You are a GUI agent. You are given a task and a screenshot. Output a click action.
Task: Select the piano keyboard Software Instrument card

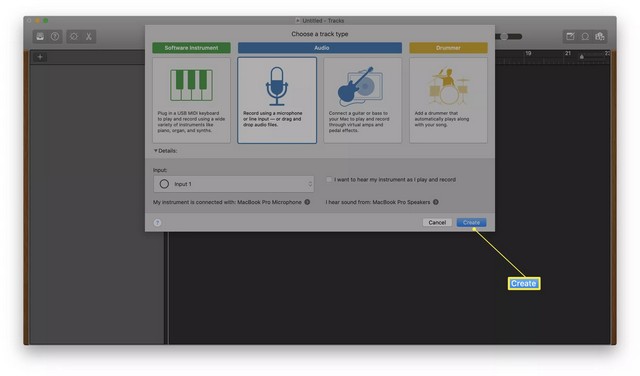pos(191,100)
